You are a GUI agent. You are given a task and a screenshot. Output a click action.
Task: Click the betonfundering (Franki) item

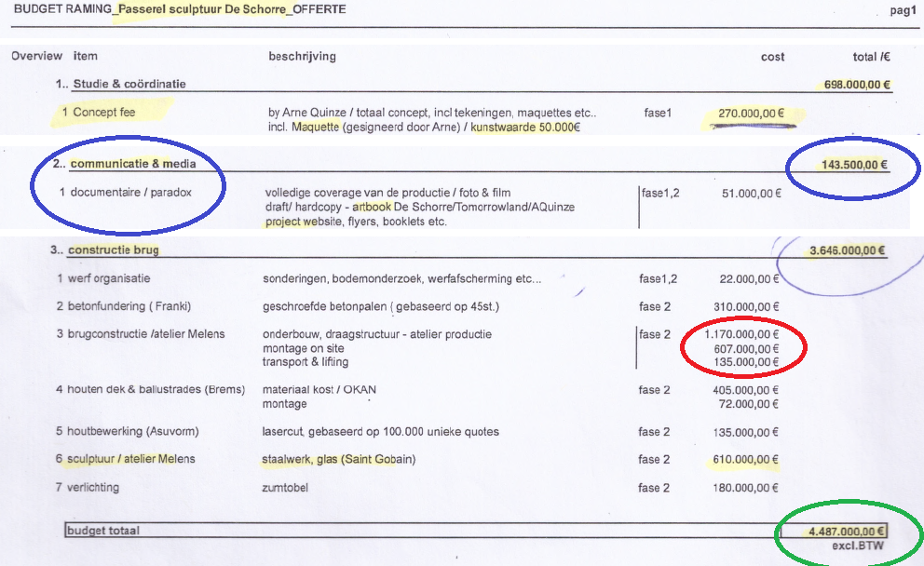[128, 306]
